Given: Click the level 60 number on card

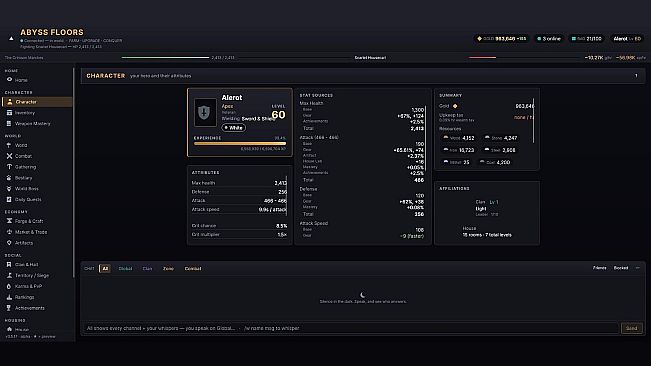Looking at the screenshot, I should tap(278, 115).
